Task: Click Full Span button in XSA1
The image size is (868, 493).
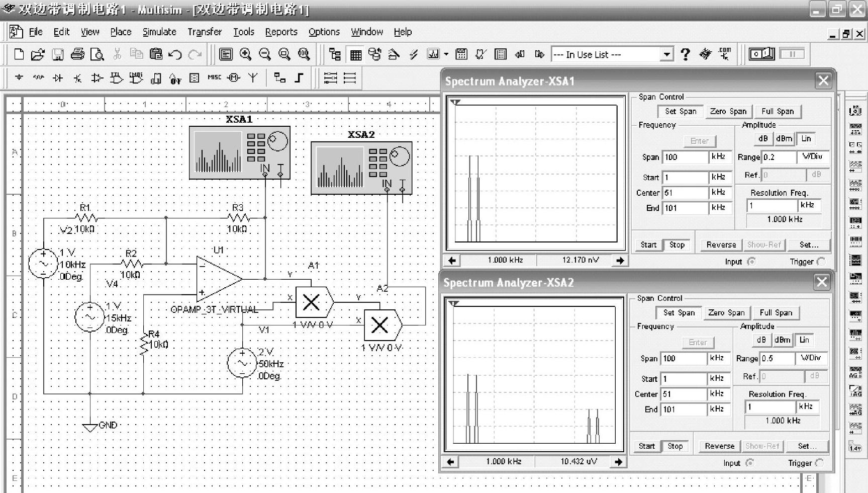Action: 778,112
